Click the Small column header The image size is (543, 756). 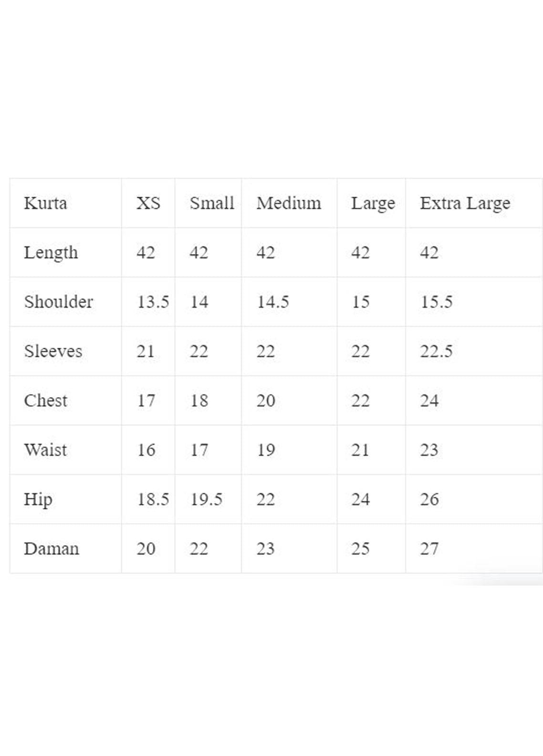pos(211,203)
